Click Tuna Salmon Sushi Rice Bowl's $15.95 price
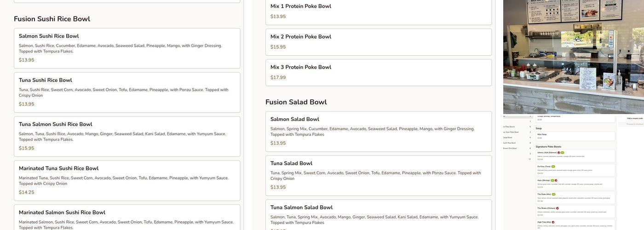This screenshot has height=230, width=644. 26,149
